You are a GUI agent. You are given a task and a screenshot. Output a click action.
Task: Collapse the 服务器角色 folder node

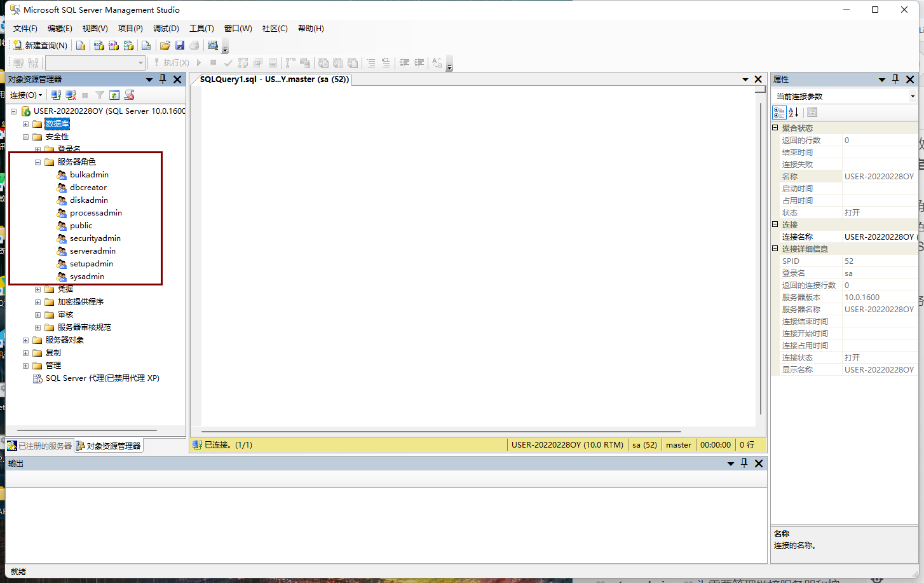(x=37, y=162)
